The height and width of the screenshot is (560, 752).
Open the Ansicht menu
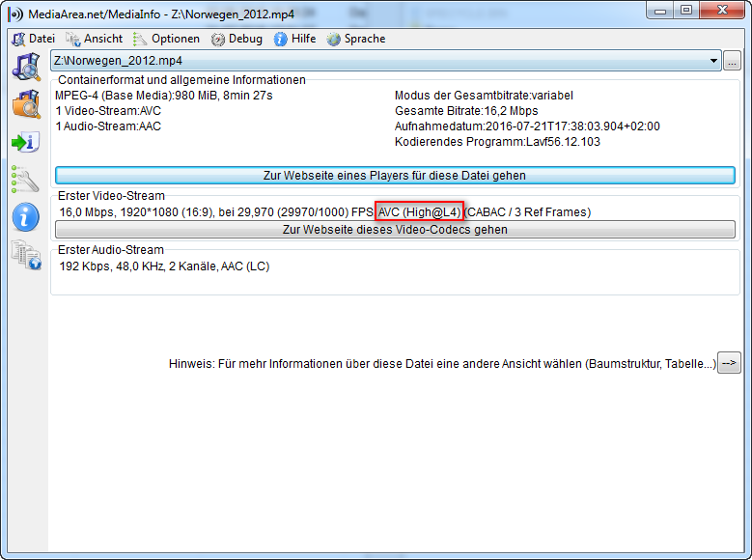coord(94,39)
